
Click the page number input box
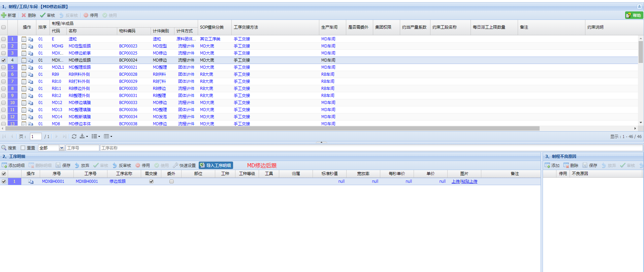(x=36, y=136)
